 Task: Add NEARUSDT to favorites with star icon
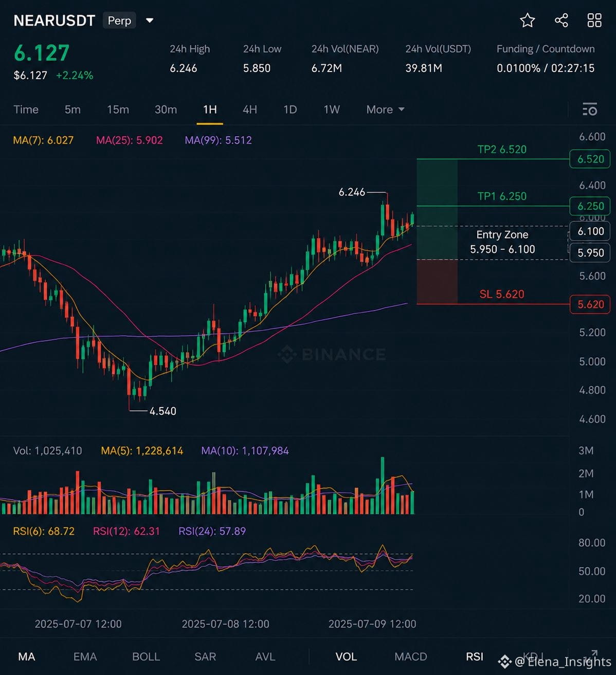click(x=528, y=21)
